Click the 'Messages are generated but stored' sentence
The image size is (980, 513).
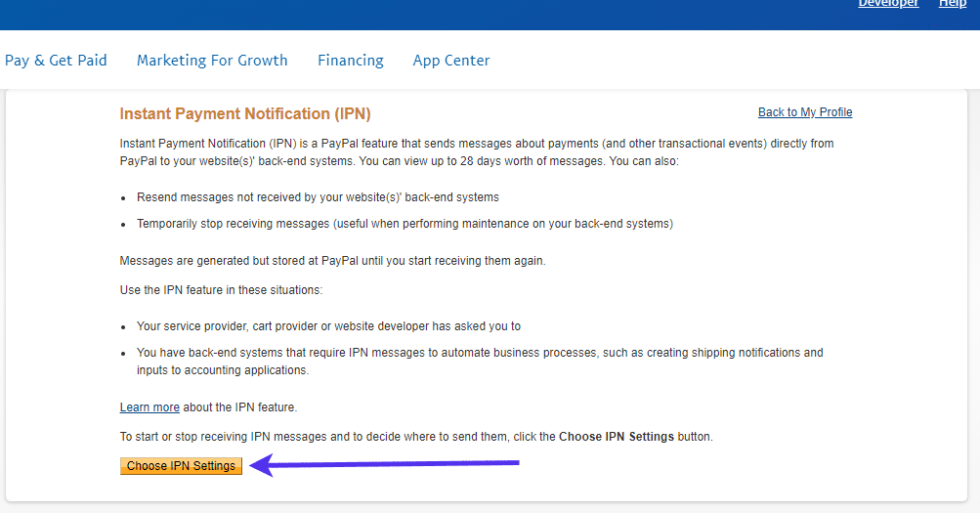[332, 261]
